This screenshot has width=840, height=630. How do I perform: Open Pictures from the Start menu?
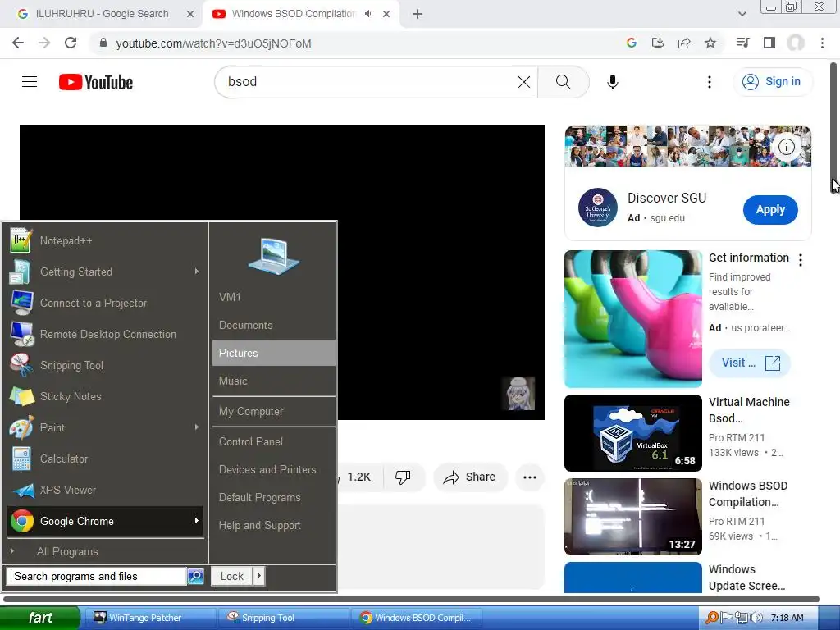coord(274,353)
